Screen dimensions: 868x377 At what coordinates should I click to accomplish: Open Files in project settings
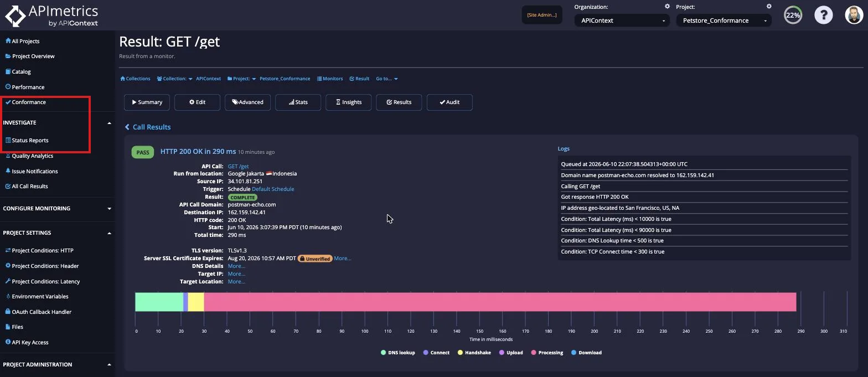click(x=14, y=327)
